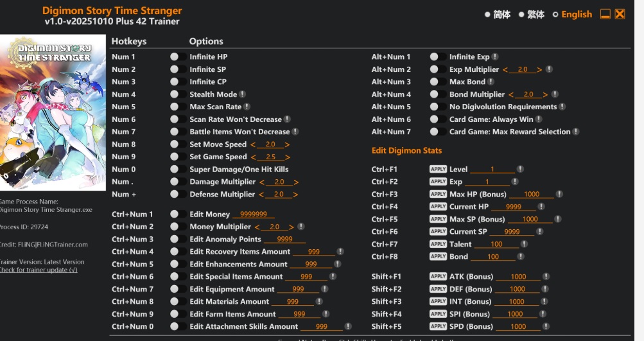Click APPLY button for Current HP

point(438,206)
